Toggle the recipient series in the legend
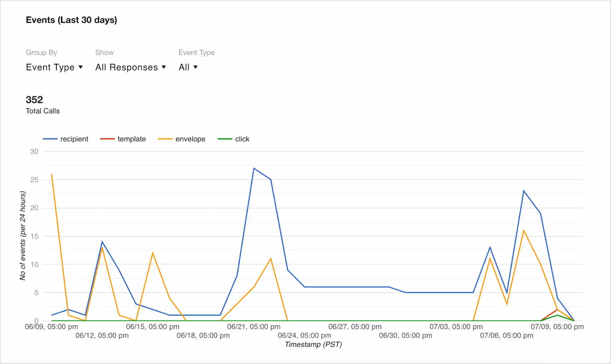 pos(74,139)
